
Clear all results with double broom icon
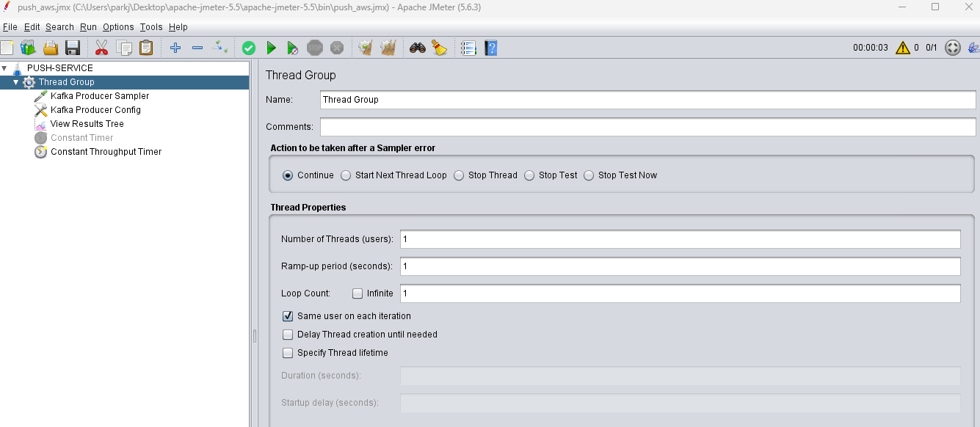(x=388, y=48)
